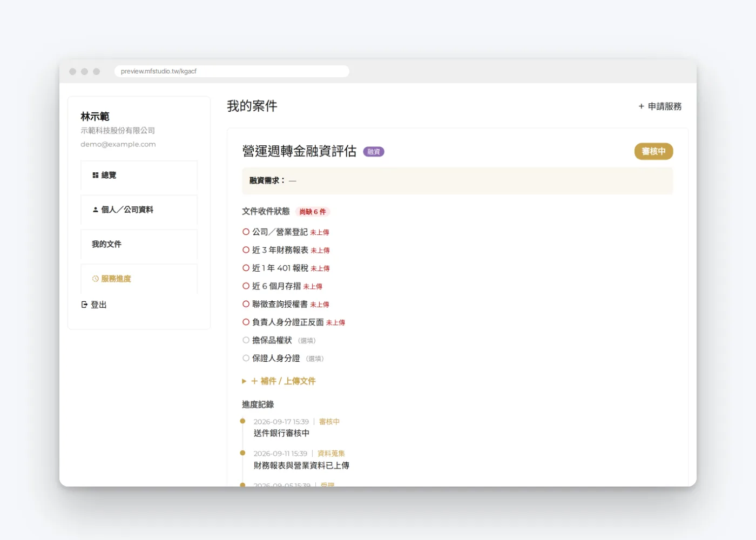Click the grey circle for 保證人身分證
Screen dimensions: 756x540
(x=246, y=358)
